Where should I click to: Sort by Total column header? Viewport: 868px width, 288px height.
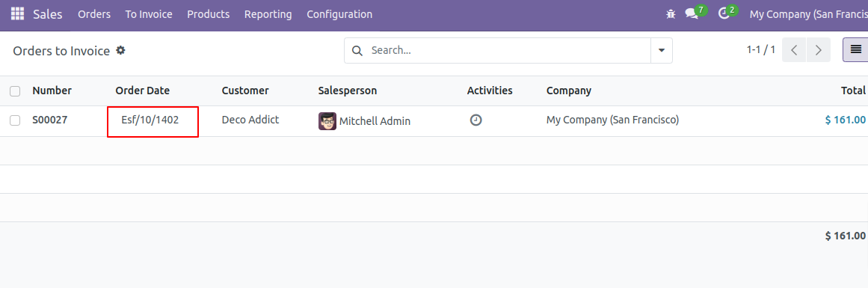[x=853, y=91]
